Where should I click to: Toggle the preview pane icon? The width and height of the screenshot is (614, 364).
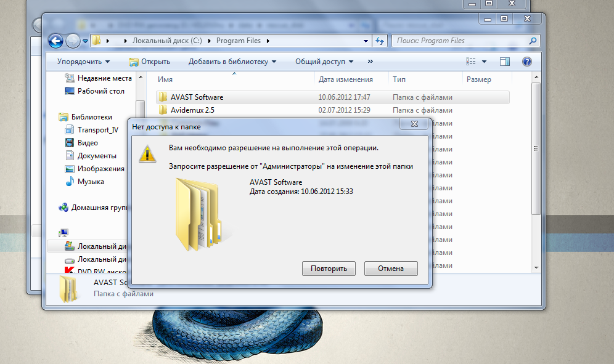pyautogui.click(x=505, y=62)
